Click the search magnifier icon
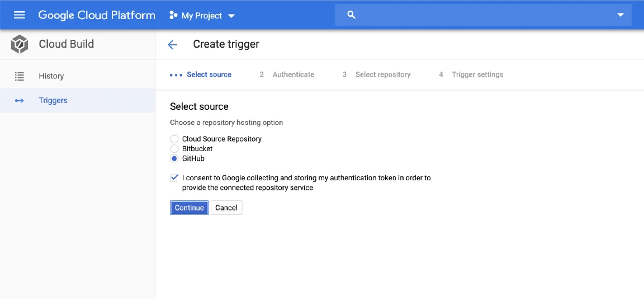This screenshot has width=644, height=299. pyautogui.click(x=351, y=15)
